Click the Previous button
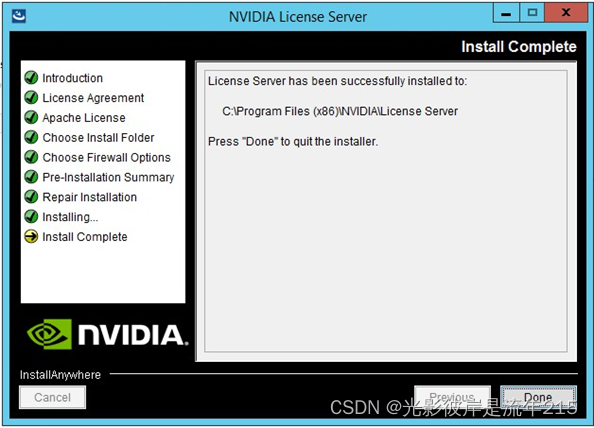 (x=452, y=397)
